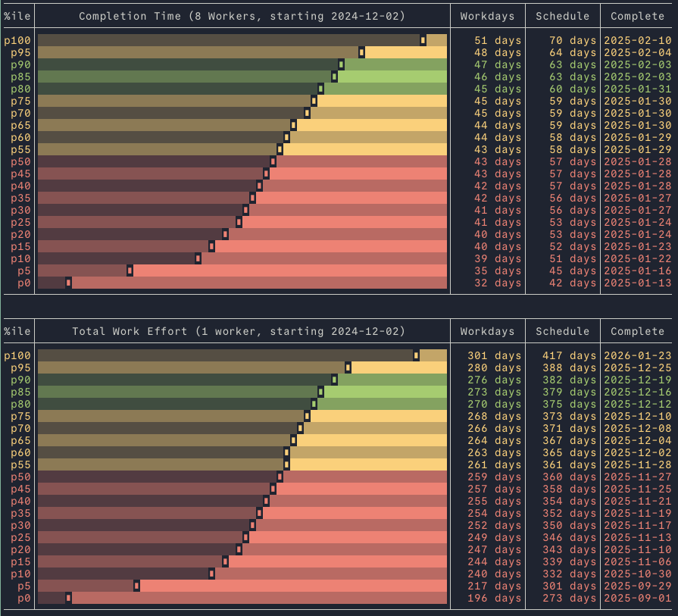Click the '382 days' schedule value
Screen dimensions: 678x616
click(570, 380)
